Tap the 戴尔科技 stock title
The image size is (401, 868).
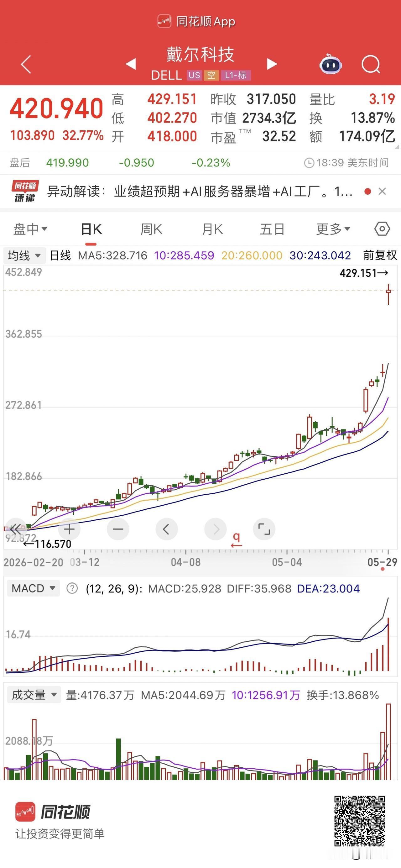pos(200,54)
